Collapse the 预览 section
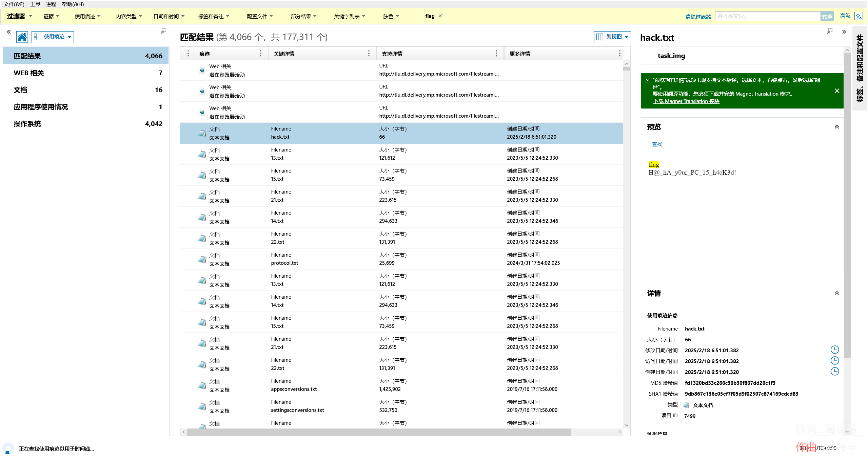The height and width of the screenshot is (458, 868). pos(837,127)
